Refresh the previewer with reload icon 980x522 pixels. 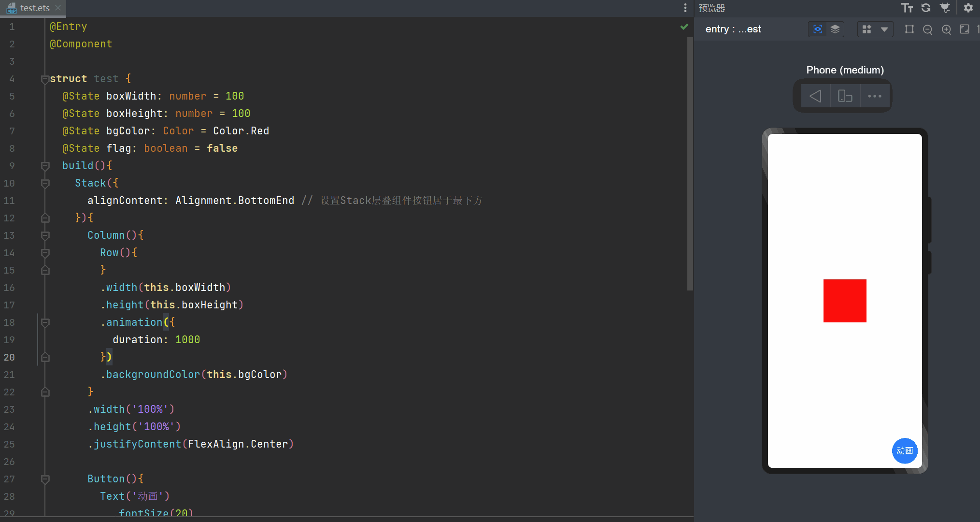coord(925,8)
